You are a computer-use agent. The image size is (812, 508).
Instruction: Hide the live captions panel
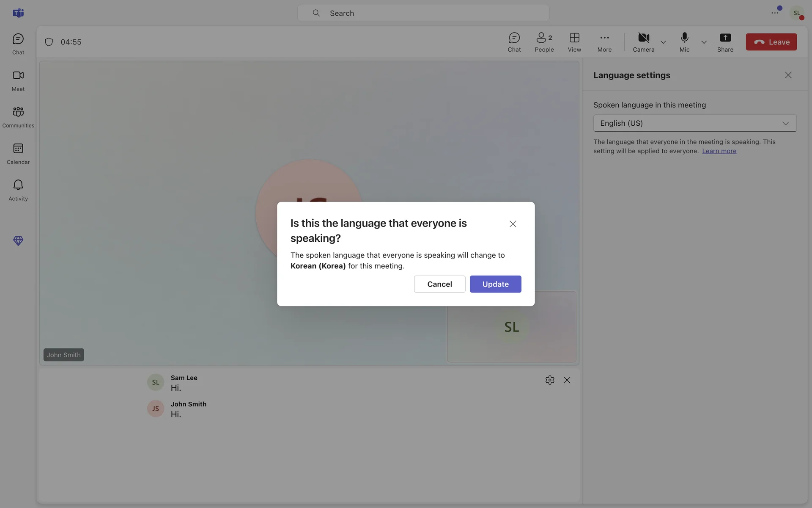tap(567, 380)
